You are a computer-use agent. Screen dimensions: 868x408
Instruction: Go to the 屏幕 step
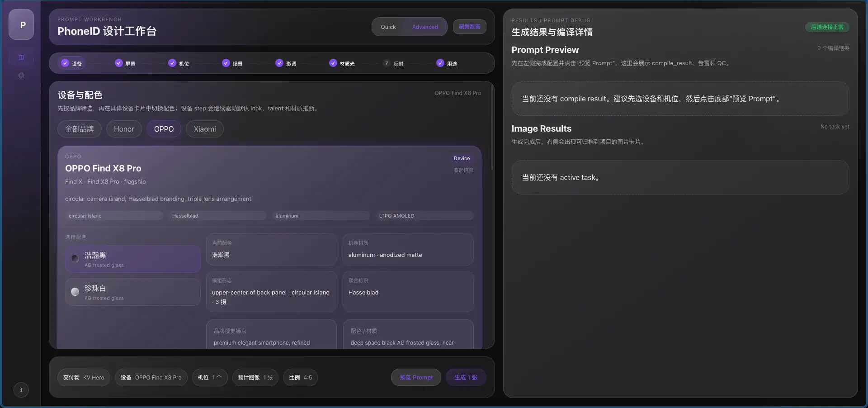point(125,63)
